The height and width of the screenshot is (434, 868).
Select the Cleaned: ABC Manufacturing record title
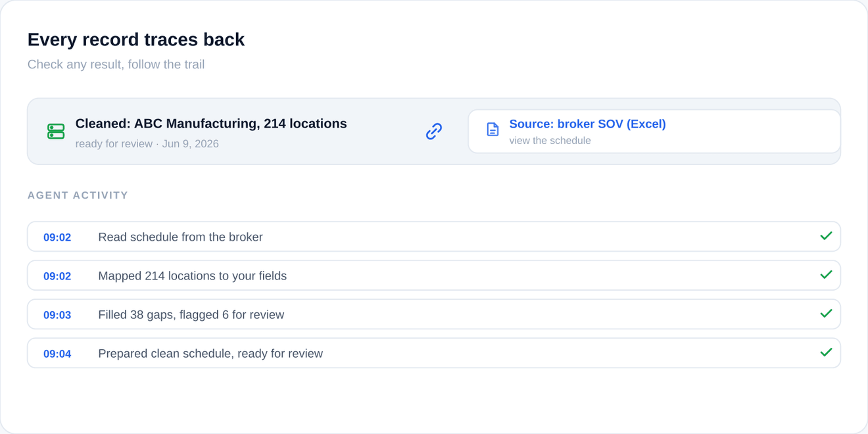click(x=211, y=124)
